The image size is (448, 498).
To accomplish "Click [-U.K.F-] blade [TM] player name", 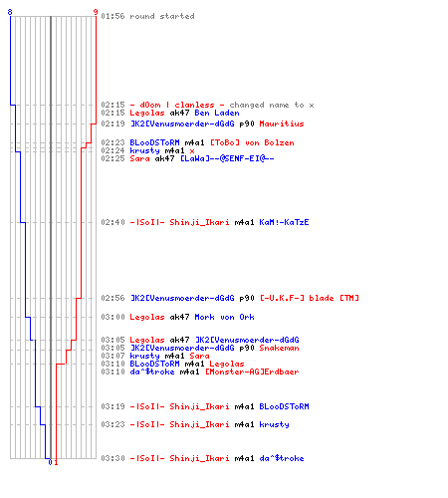I will (x=310, y=298).
